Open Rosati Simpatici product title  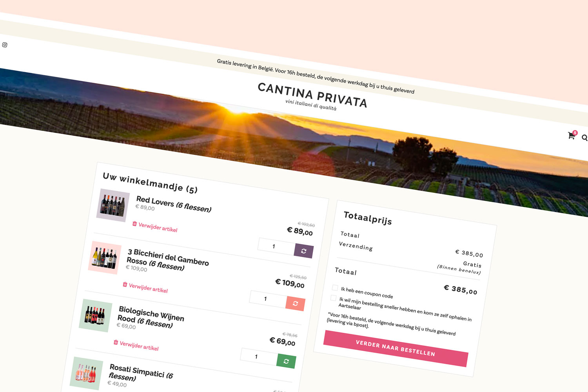coord(140,372)
